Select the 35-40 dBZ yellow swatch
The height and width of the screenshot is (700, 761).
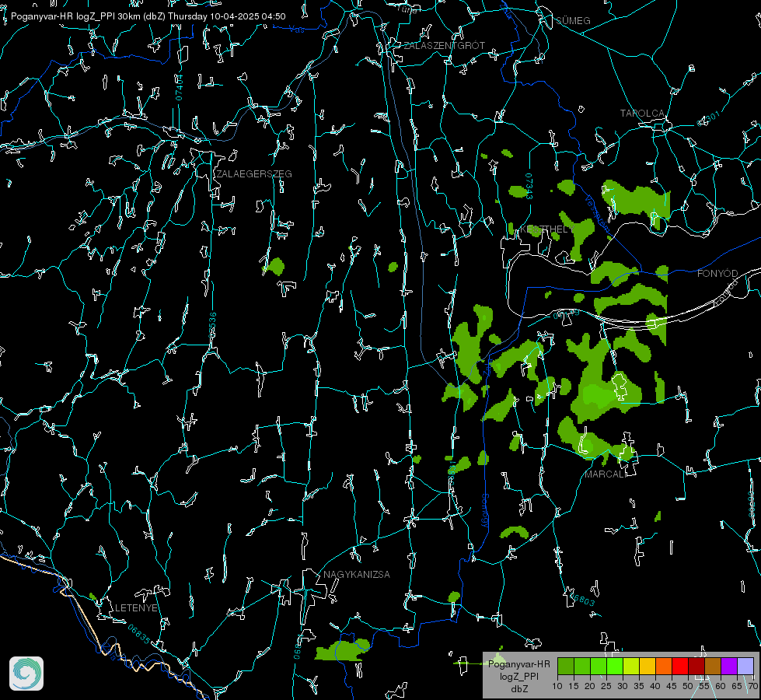(648, 666)
